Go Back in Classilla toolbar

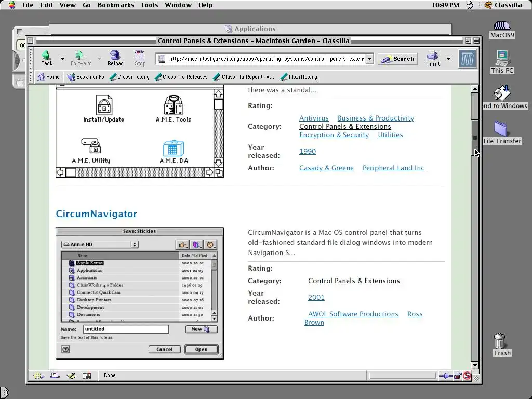pyautogui.click(x=46, y=58)
